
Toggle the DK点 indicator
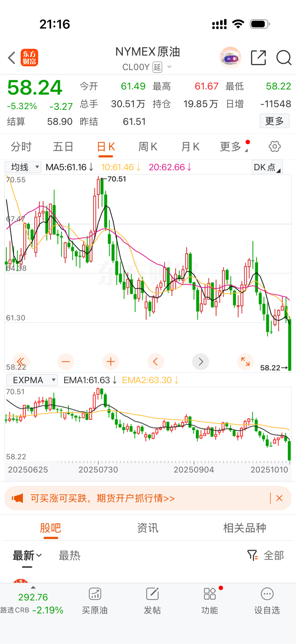pyautogui.click(x=267, y=167)
